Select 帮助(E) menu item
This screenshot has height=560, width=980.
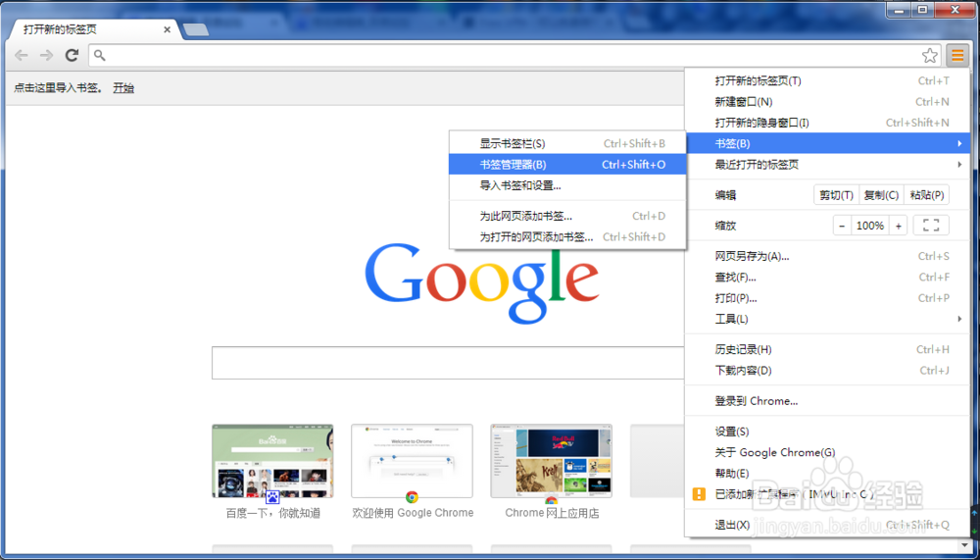[829, 474]
